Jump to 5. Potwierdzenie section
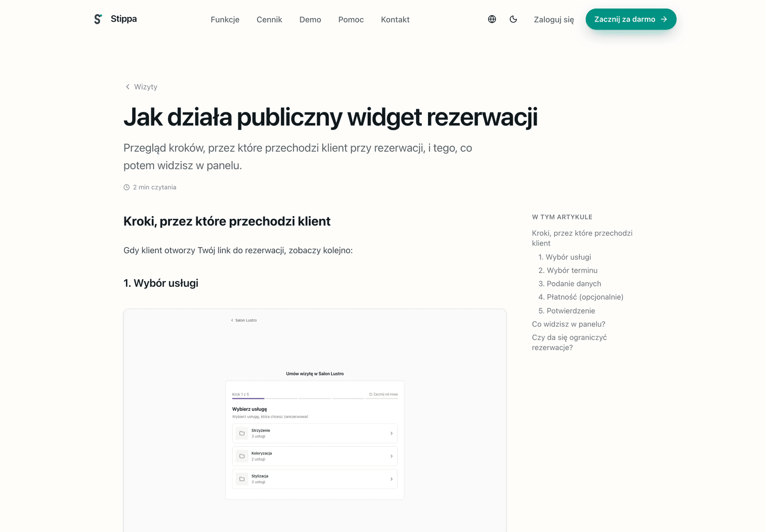This screenshot has width=766, height=532. (566, 311)
